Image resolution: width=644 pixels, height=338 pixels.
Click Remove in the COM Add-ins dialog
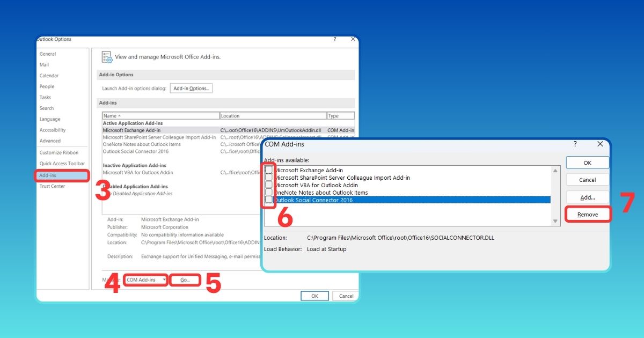588,214
